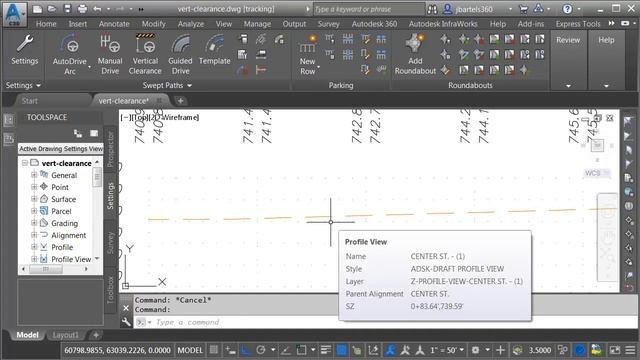Click the Review panel button
Image resolution: width=640 pixels, height=360 pixels.
(x=568, y=40)
